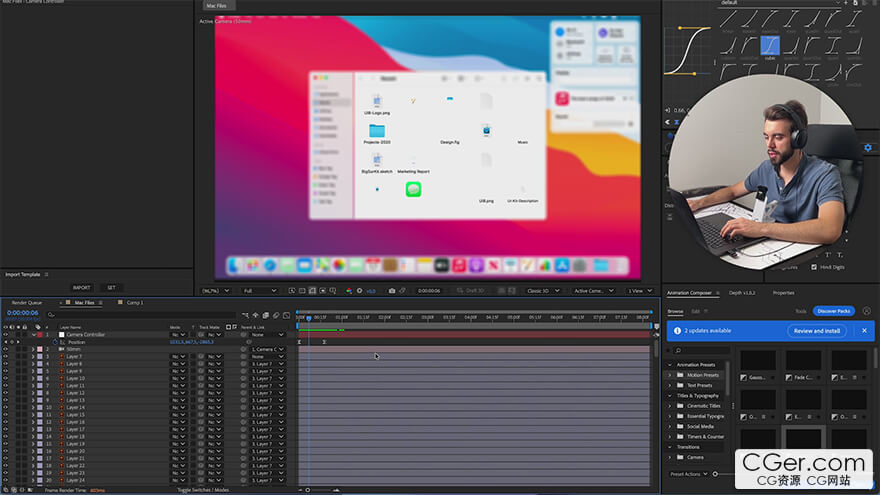Open the Full resolution dropdown
The width and height of the screenshot is (880, 495).
click(259, 291)
